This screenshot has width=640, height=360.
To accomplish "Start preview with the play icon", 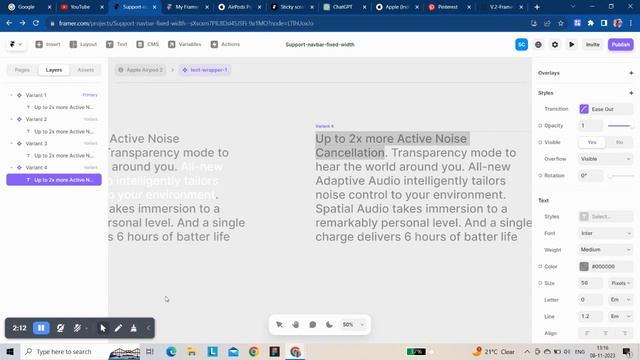I will point(571,44).
